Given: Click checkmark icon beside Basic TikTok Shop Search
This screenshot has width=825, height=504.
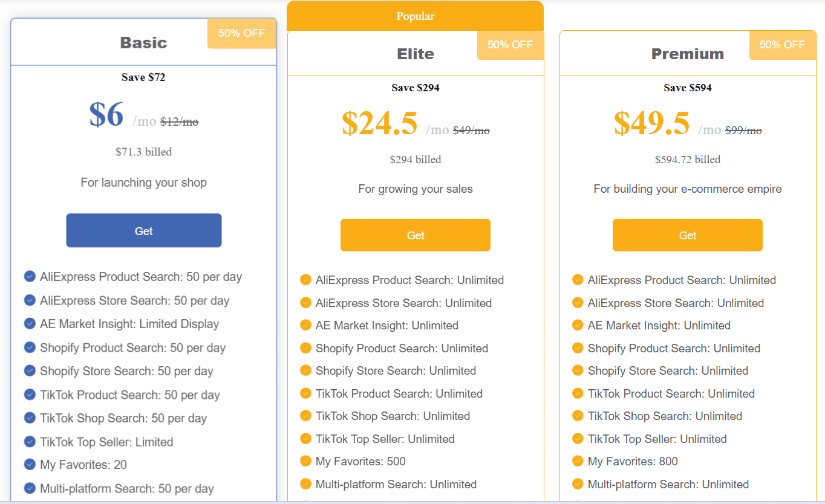Looking at the screenshot, I should click(x=30, y=418).
